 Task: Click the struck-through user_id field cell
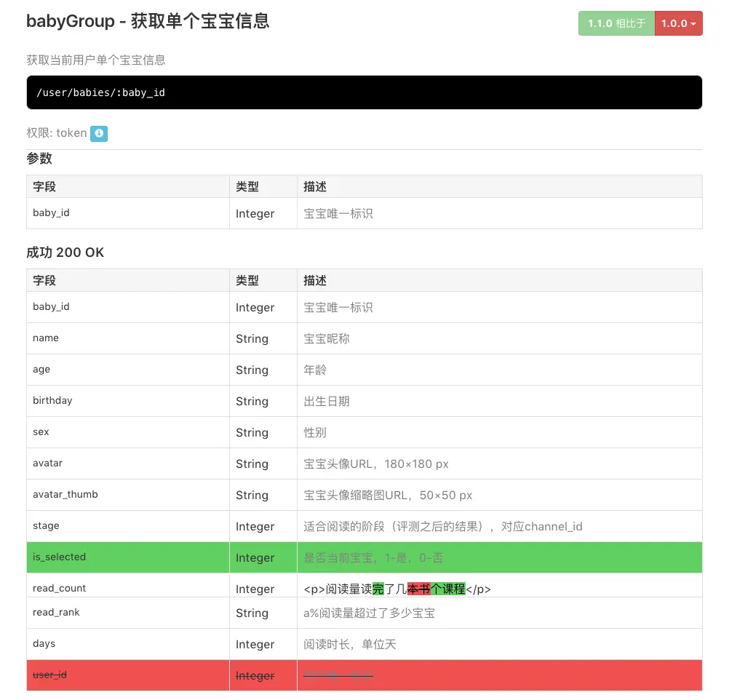(x=128, y=675)
